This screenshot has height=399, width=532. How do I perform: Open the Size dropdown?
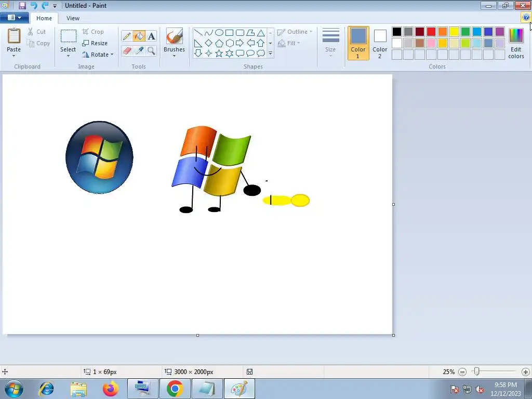click(330, 43)
